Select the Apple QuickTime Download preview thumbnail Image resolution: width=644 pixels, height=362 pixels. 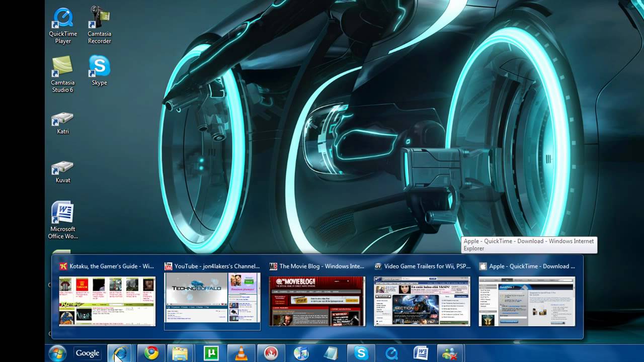click(x=527, y=301)
